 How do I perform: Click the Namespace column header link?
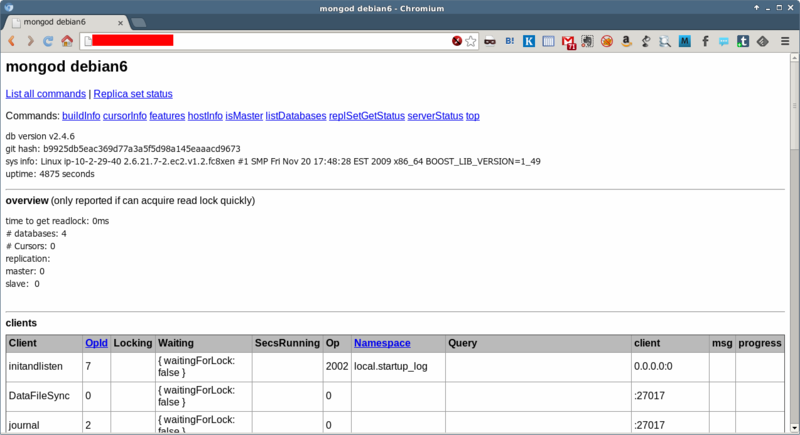(x=382, y=343)
